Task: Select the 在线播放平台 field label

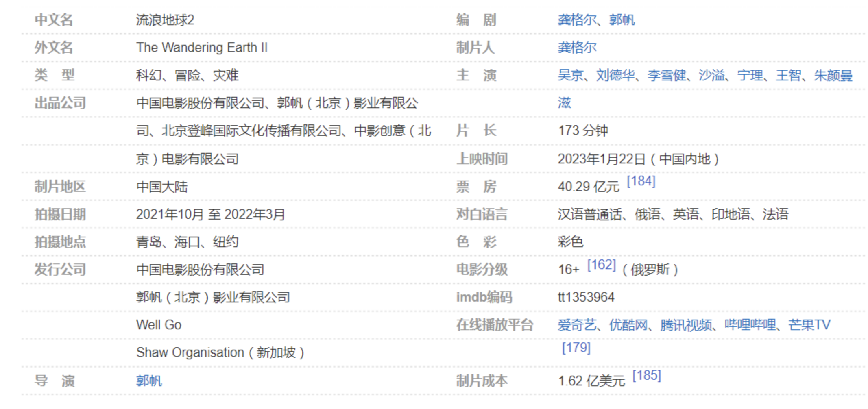Action: point(495,324)
